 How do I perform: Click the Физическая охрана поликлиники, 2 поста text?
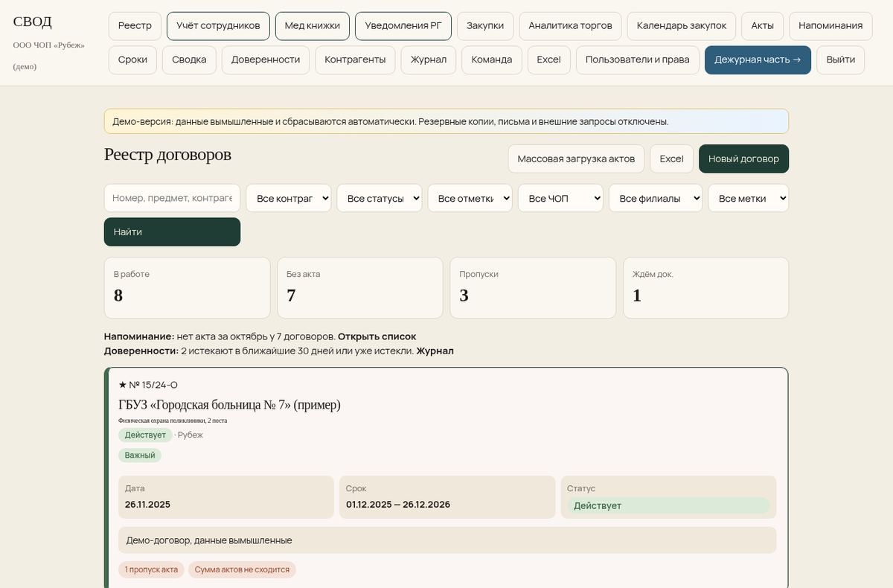[x=173, y=421]
